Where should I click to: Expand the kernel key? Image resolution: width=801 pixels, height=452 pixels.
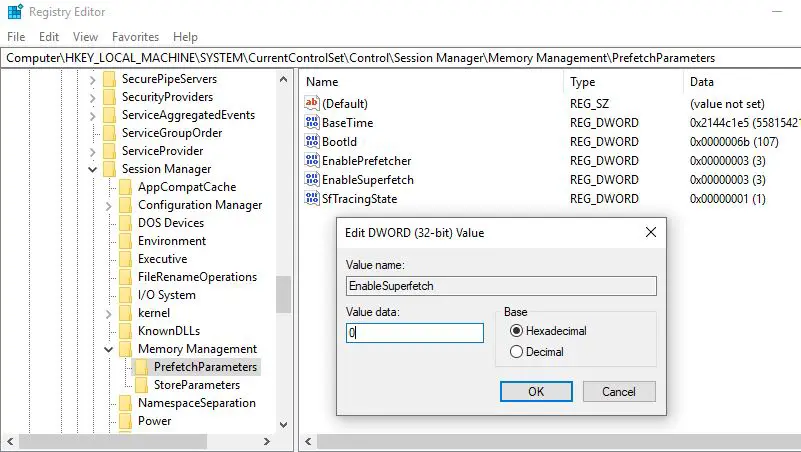coord(108,314)
